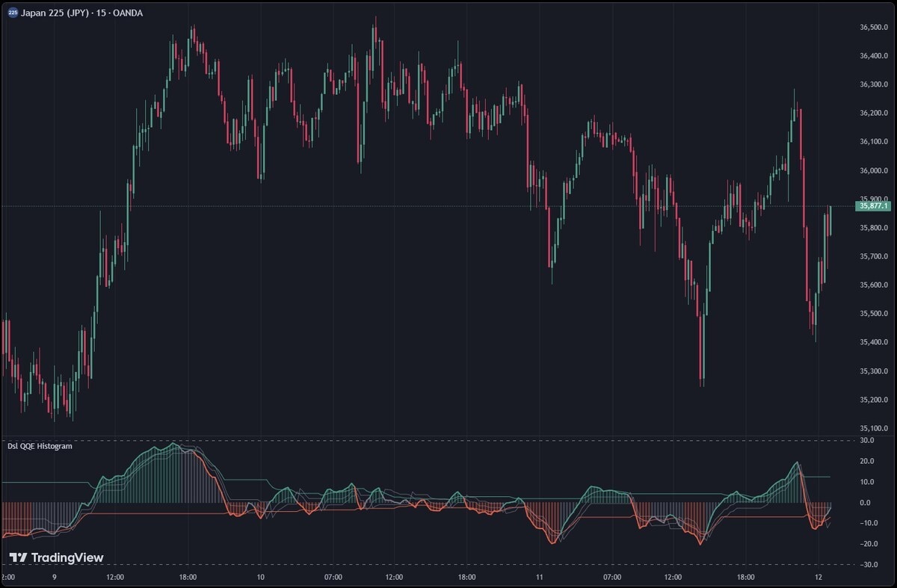The image size is (897, 588).
Task: Click the 35,100.0 price axis label
Action: tap(874, 428)
